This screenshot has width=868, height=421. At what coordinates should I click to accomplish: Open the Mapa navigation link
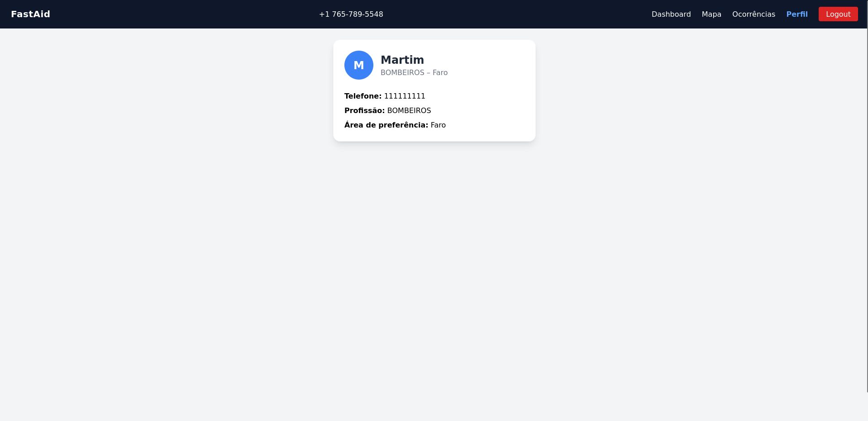(x=711, y=14)
